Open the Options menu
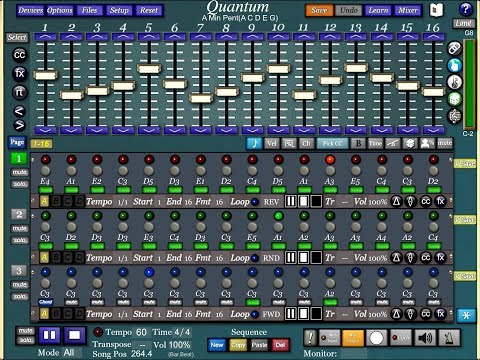The image size is (480, 360). (x=60, y=10)
